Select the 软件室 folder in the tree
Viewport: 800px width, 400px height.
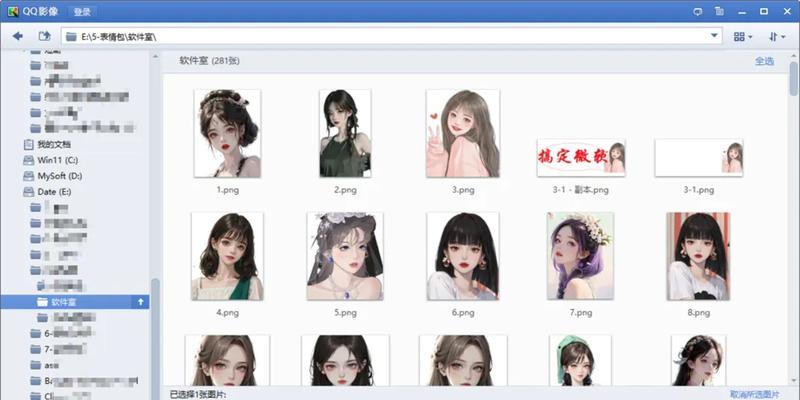pos(74,302)
